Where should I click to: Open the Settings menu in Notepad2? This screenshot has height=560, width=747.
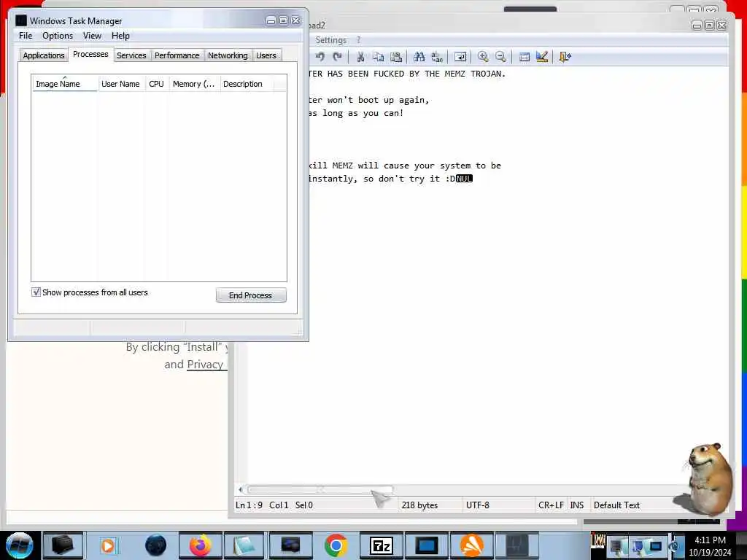[x=331, y=40]
